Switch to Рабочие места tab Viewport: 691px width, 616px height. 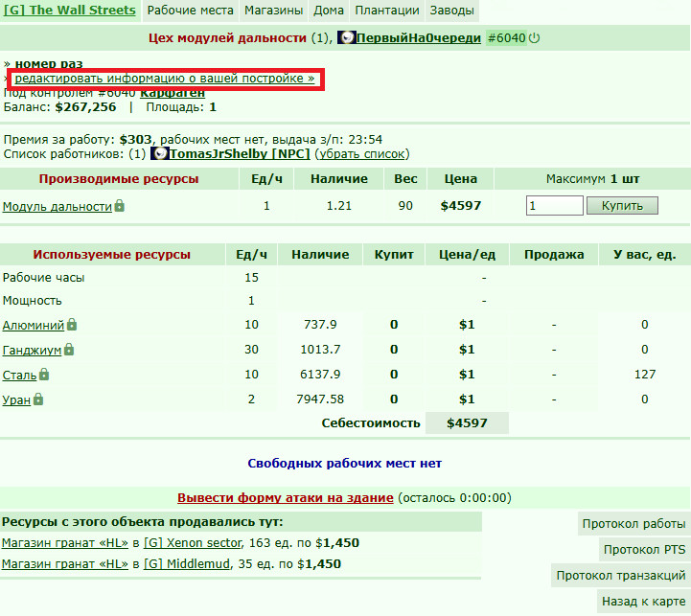191,11
